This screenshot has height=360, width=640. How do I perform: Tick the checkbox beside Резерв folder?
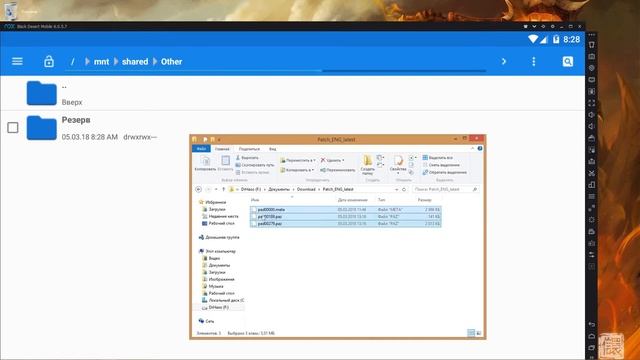[x=13, y=128]
